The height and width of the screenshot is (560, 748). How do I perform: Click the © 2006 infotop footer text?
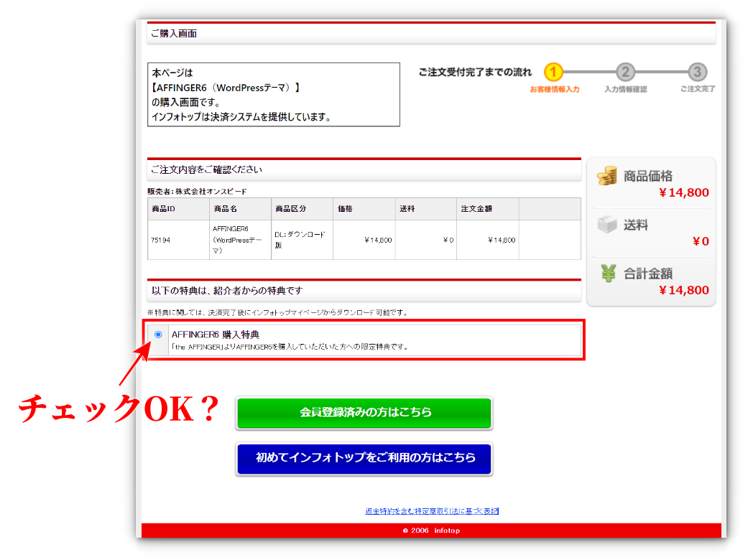coord(430,531)
